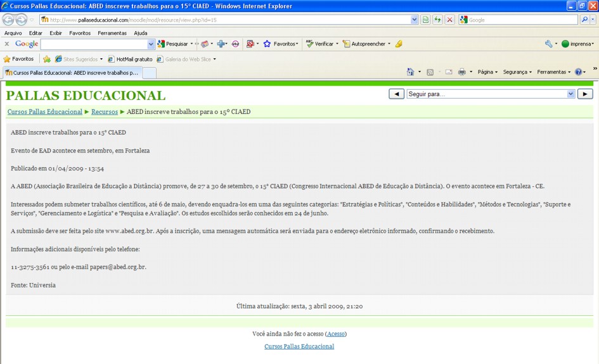Open the Editar menu

35,33
